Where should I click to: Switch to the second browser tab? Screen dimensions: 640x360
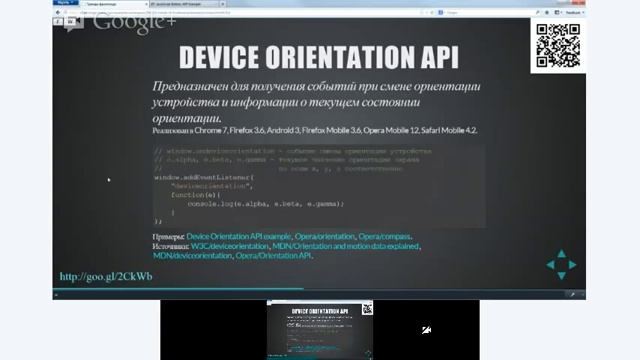[184, 4]
